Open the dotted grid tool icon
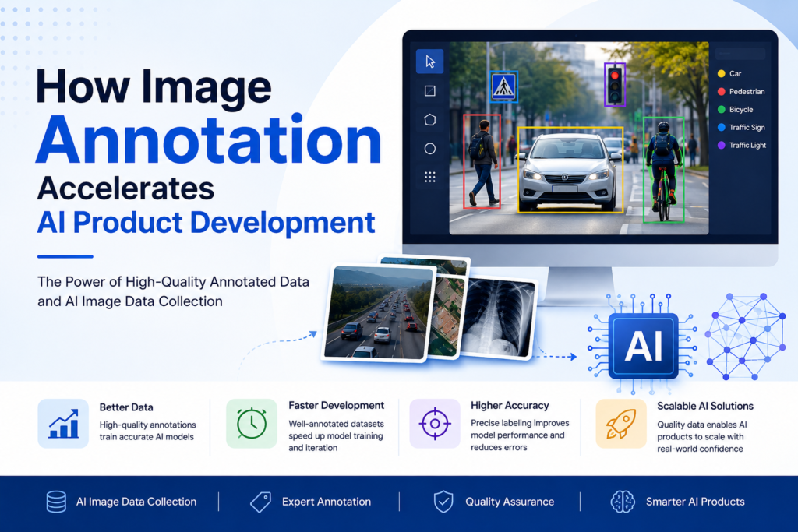The height and width of the screenshot is (532, 798). click(x=429, y=177)
